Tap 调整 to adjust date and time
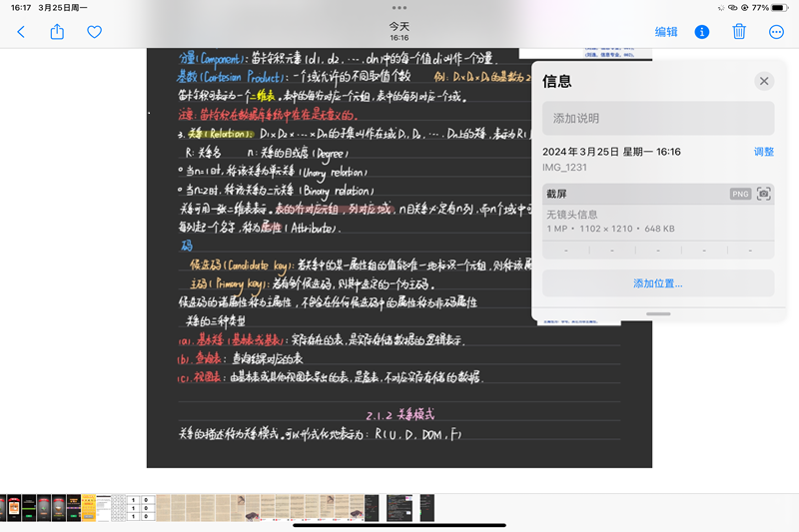Image resolution: width=799 pixels, height=532 pixels. (763, 152)
